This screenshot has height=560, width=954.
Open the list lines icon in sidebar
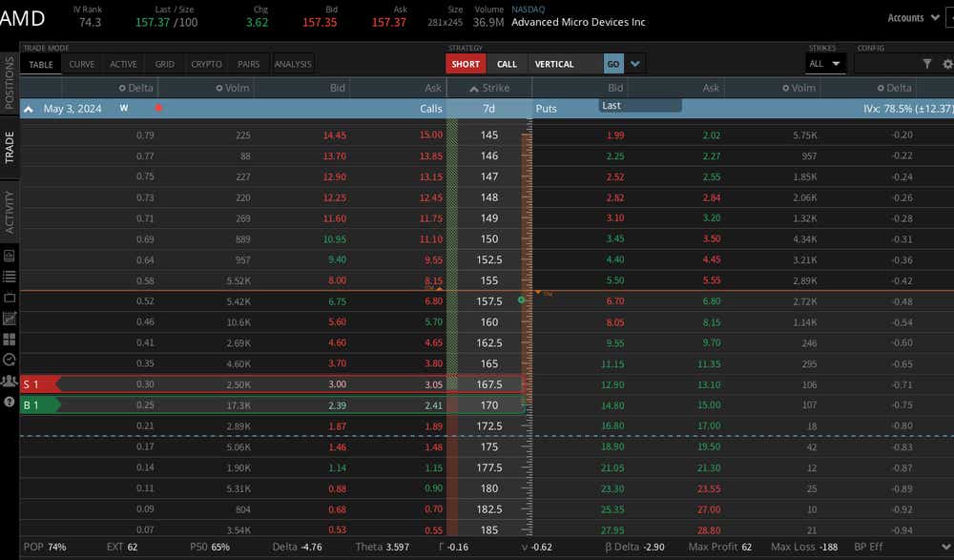pyautogui.click(x=10, y=277)
